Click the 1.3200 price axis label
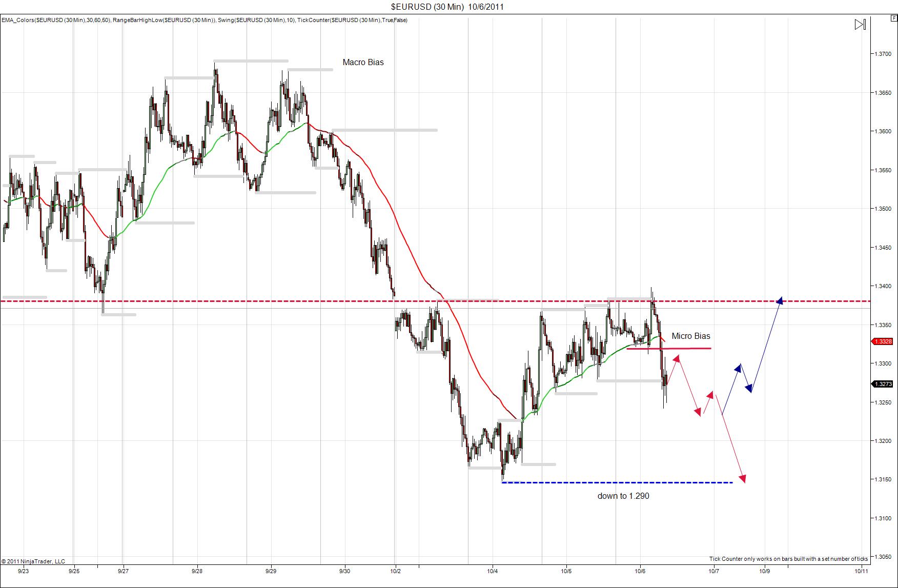The width and height of the screenshot is (898, 588). point(882,441)
